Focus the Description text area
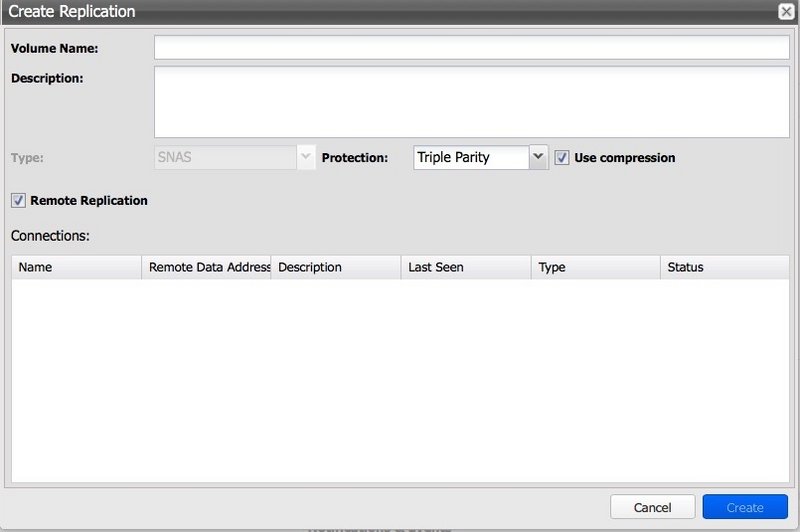This screenshot has height=532, width=800. [471, 102]
